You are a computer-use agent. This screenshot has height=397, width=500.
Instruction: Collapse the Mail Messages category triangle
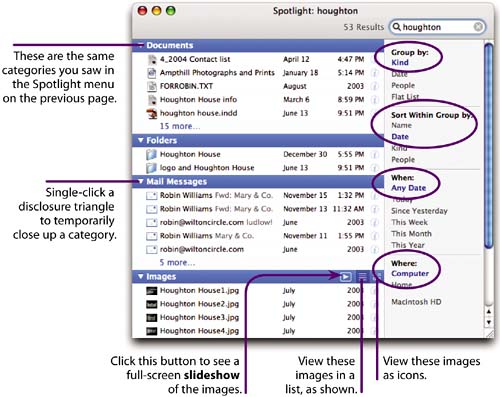click(141, 182)
